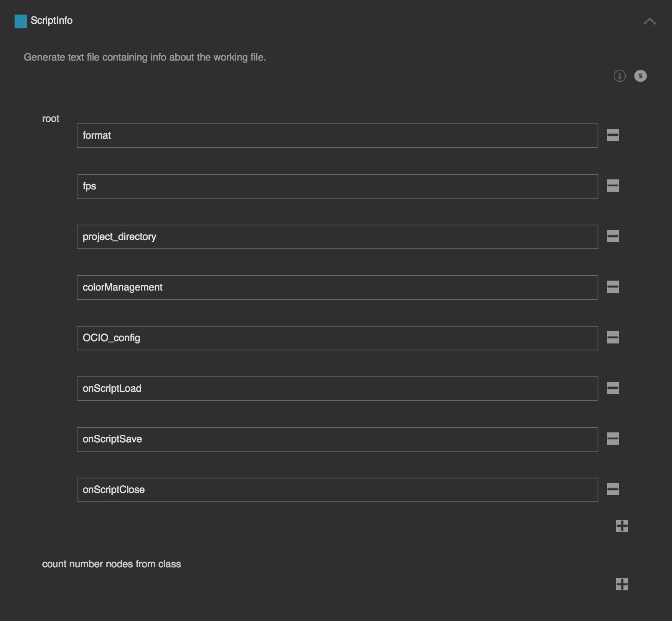Open the info icon for ScriptInfo

(619, 76)
